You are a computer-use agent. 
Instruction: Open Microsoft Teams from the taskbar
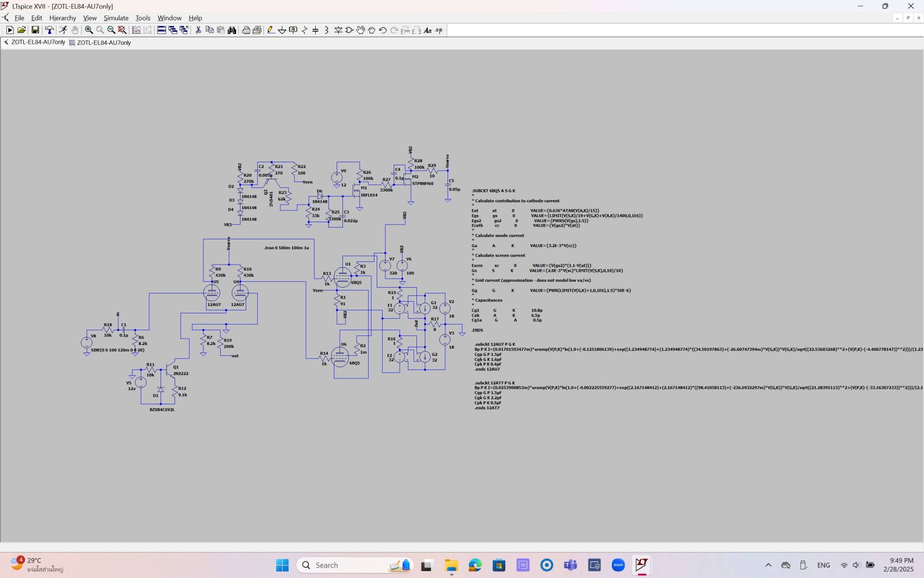[x=570, y=565]
